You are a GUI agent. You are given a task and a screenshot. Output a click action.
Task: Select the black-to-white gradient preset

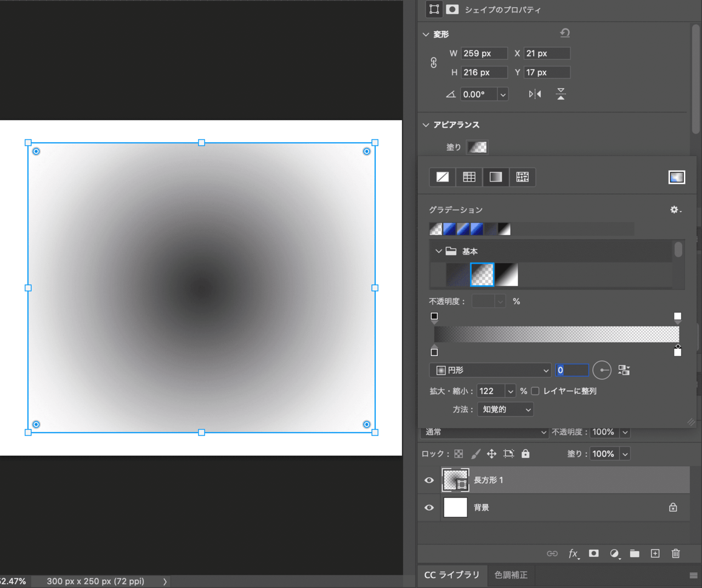(x=507, y=275)
